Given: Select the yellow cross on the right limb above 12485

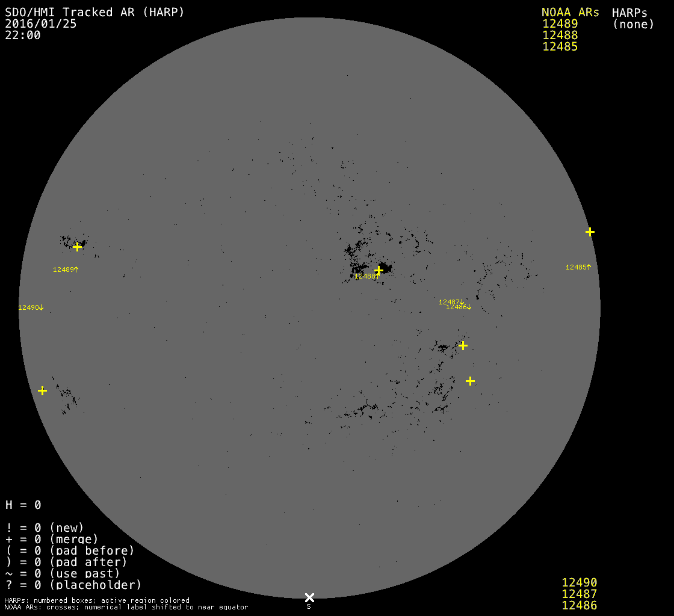Looking at the screenshot, I should click(590, 232).
